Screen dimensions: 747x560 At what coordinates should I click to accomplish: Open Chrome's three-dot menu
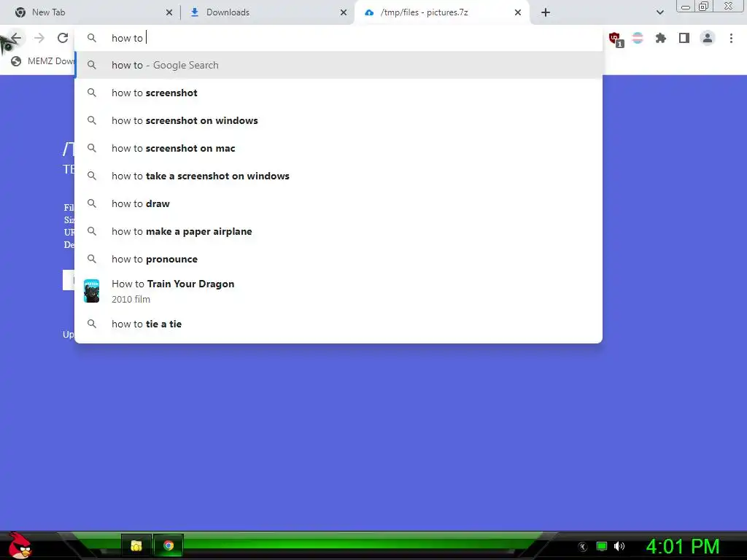click(x=731, y=38)
